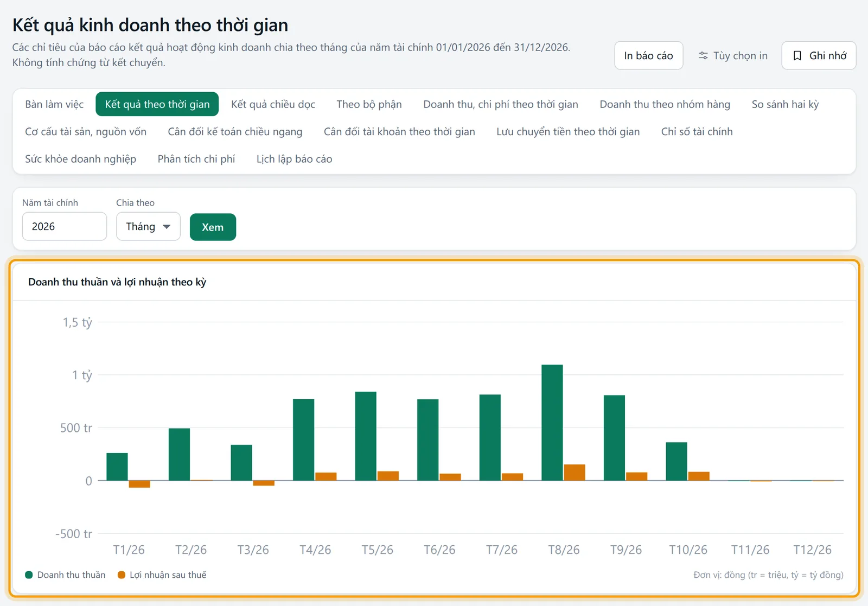Open Lưu chuyển tiền theo thời gian tab

coord(568,132)
